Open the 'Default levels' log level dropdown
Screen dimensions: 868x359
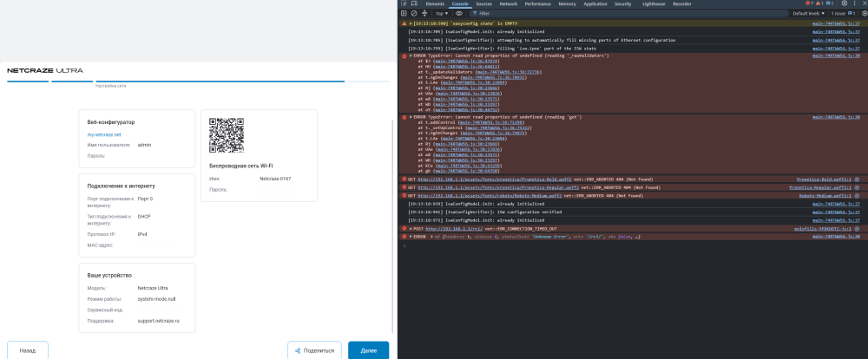(x=809, y=13)
